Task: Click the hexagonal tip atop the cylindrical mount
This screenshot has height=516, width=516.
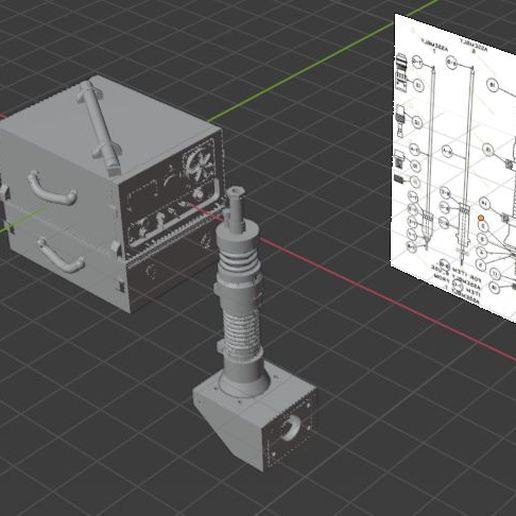Action: (236, 193)
